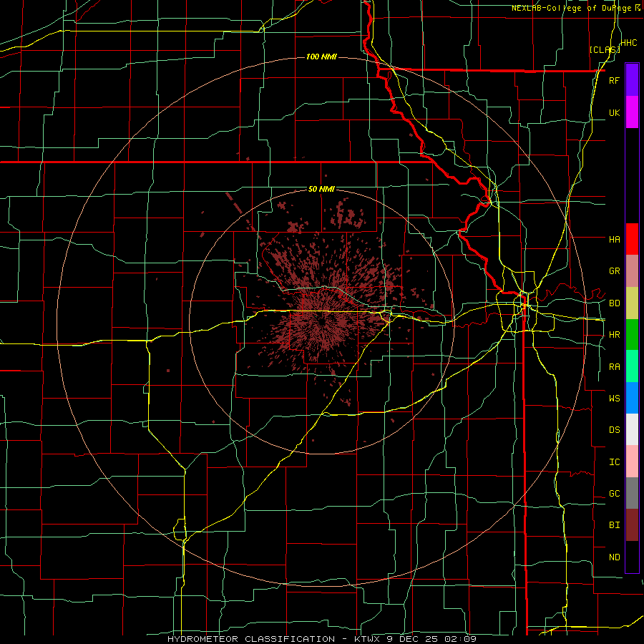This screenshot has width=644, height=644.
Task: Pick the RA light green legend swatch
Action: point(632,366)
